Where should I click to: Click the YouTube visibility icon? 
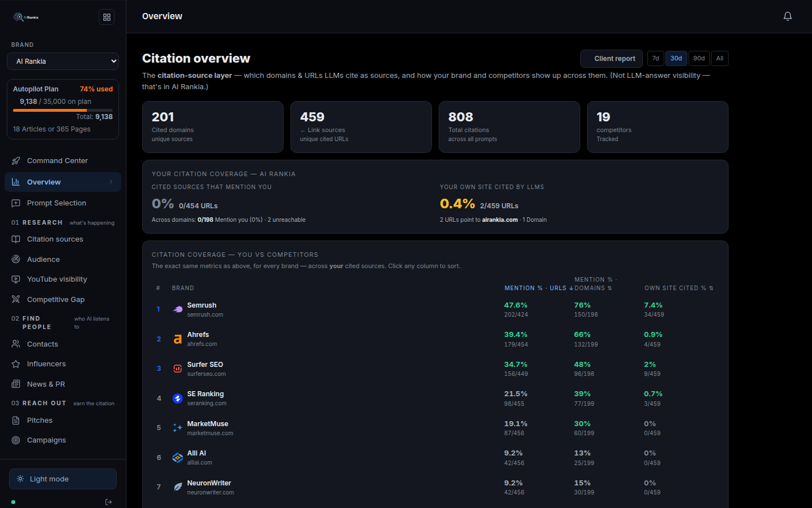16,279
